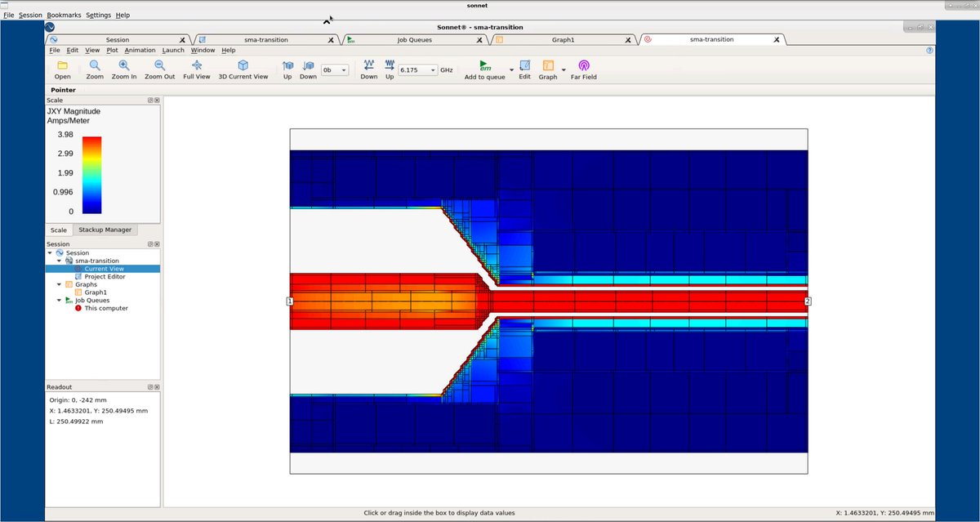Screen dimensions: 980x522
Task: Select the Stackup Manager tab
Action: pyautogui.click(x=105, y=230)
